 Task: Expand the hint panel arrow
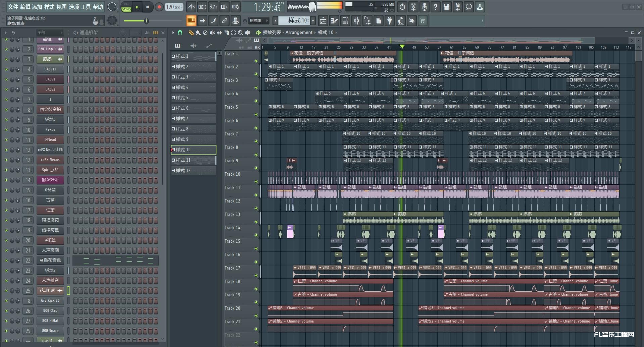click(482, 21)
